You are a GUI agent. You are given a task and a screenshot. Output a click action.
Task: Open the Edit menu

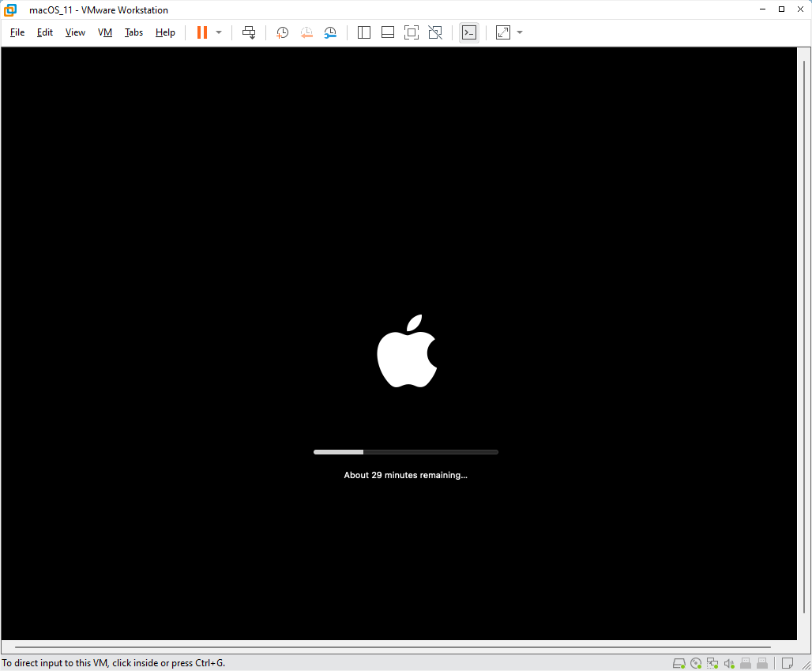pos(45,32)
